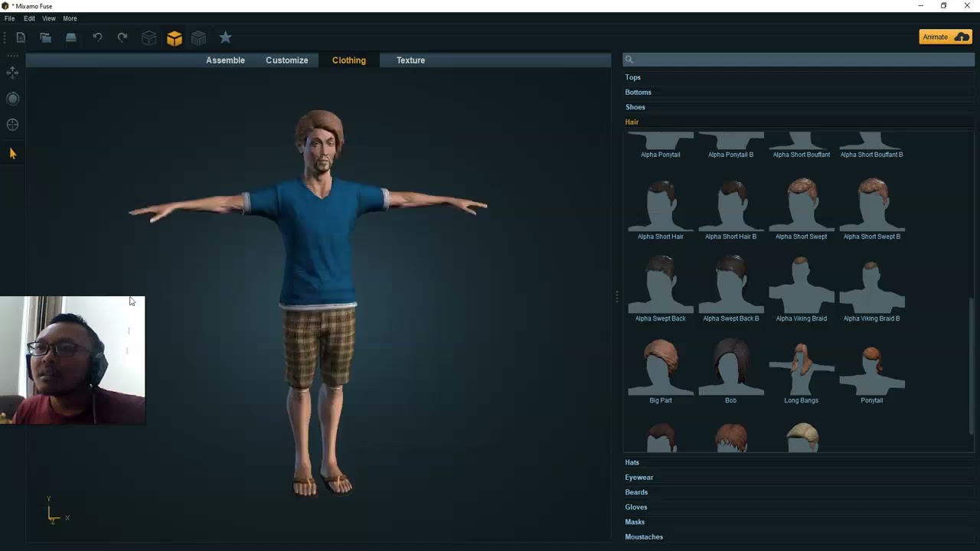Click the Animate button
This screenshot has height=551, width=980.
pyautogui.click(x=946, y=37)
